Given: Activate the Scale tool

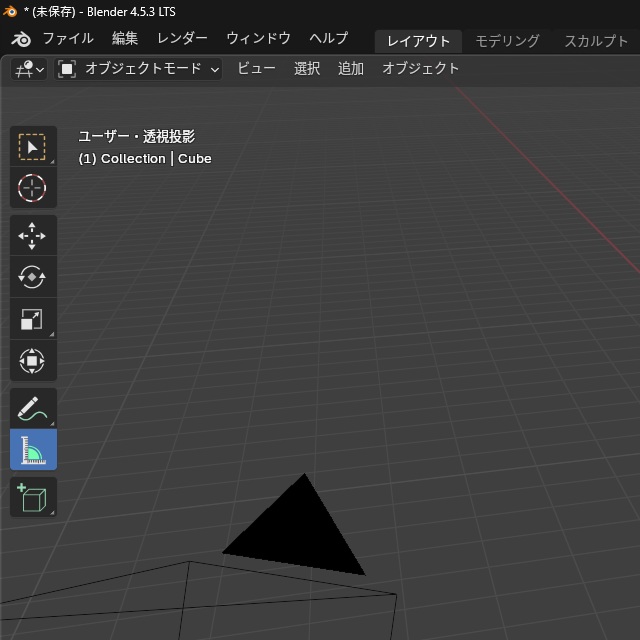Looking at the screenshot, I should tap(33, 319).
